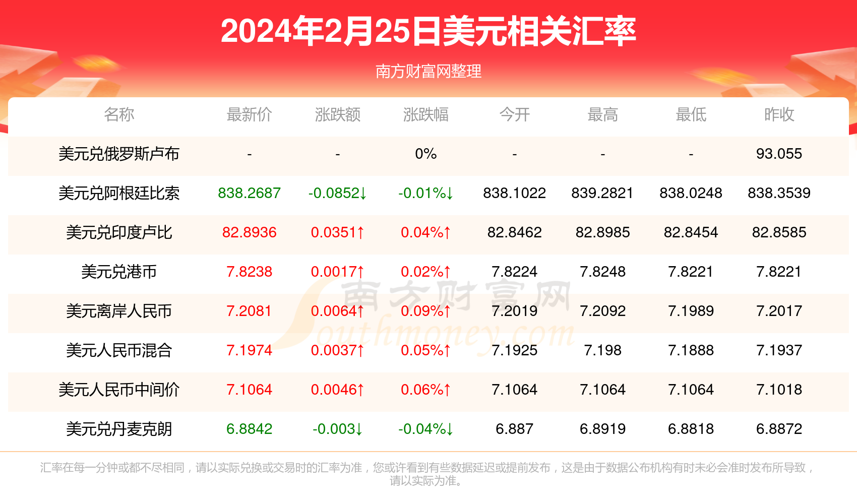The image size is (857, 504).
Task: Click the opening value 838.1022
Action: coord(515,194)
